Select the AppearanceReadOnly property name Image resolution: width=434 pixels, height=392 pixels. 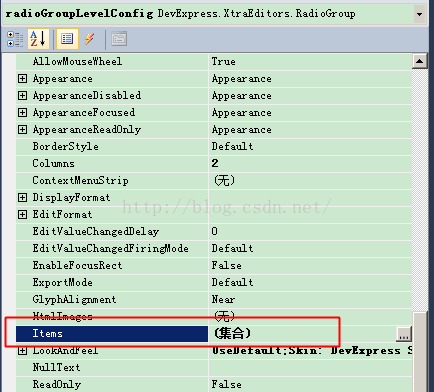point(87,130)
